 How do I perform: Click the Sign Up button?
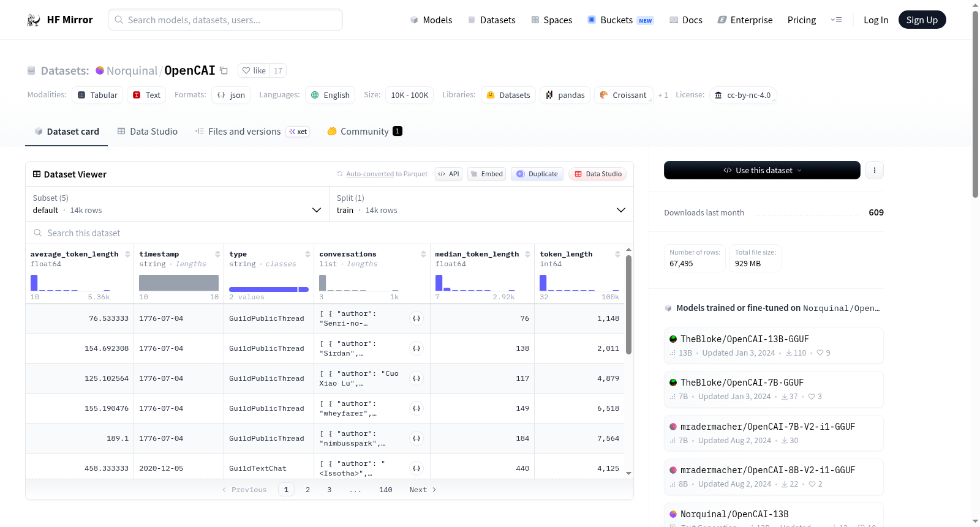pyautogui.click(x=922, y=20)
